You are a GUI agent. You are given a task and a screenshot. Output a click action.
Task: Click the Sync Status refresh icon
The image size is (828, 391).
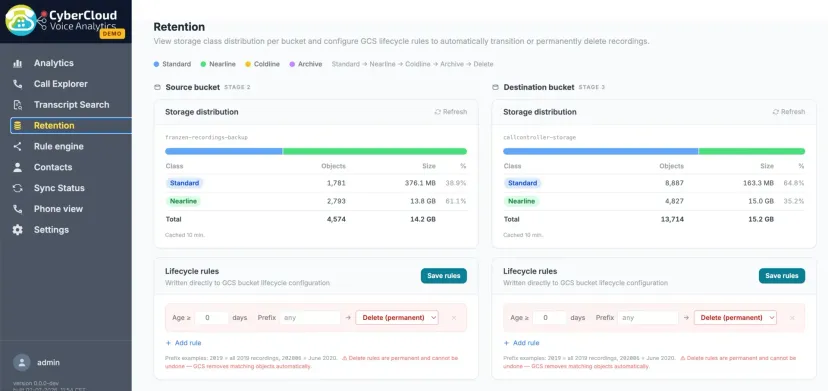pos(17,188)
